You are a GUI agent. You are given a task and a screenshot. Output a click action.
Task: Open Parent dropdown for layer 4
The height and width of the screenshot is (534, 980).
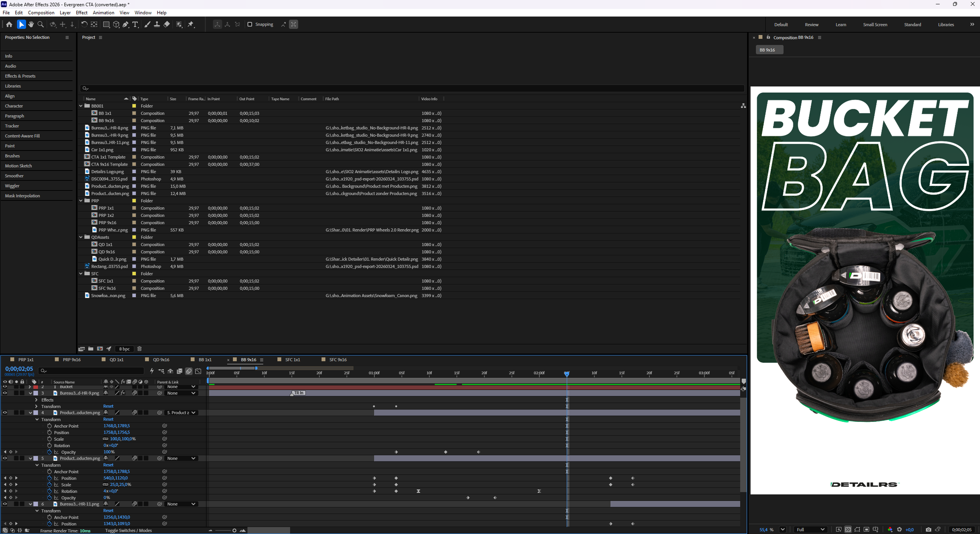(181, 412)
